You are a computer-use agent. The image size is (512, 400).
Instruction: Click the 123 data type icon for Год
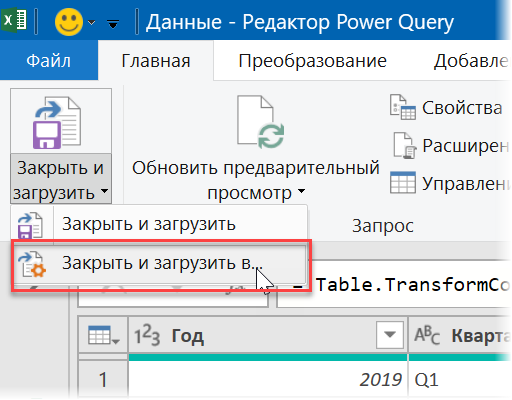147,335
